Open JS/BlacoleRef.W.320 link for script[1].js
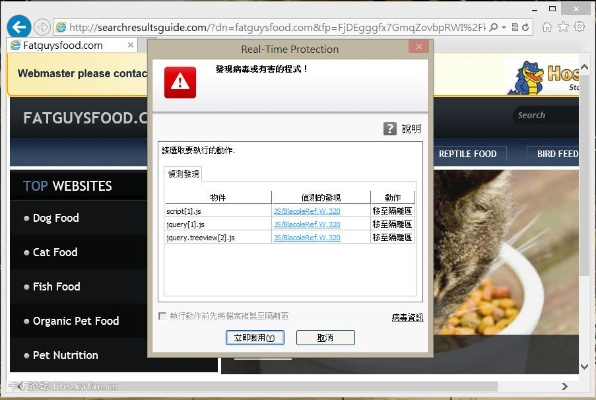Viewport: 596px width, 400px height. coord(307,211)
